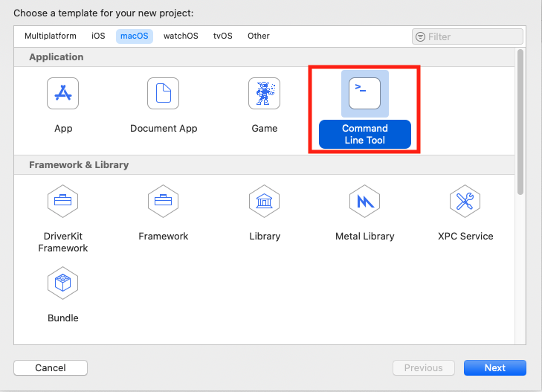The image size is (542, 392).
Task: Switch to the Multiplatform tab
Action: pyautogui.click(x=51, y=36)
